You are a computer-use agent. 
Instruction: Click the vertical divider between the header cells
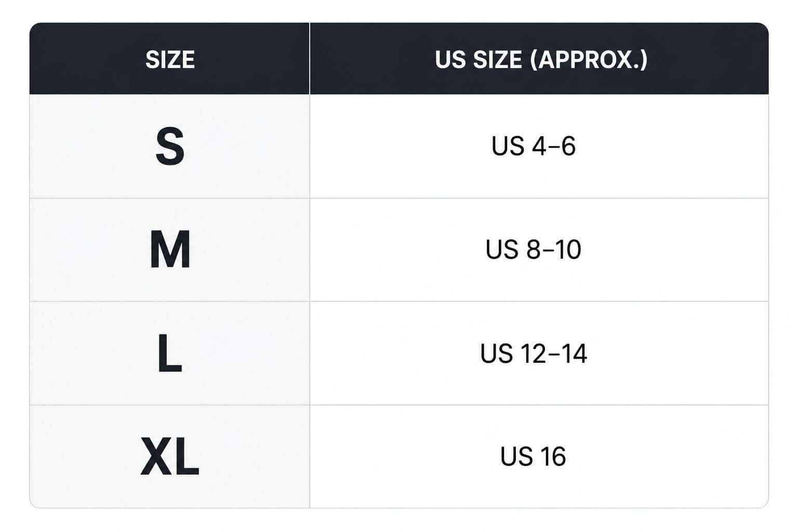click(x=310, y=59)
